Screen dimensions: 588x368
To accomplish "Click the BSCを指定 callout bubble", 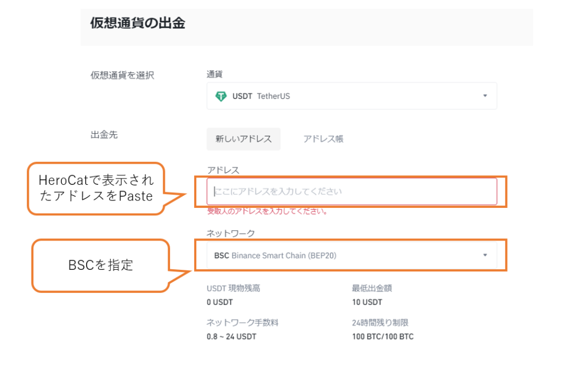I will point(100,265).
